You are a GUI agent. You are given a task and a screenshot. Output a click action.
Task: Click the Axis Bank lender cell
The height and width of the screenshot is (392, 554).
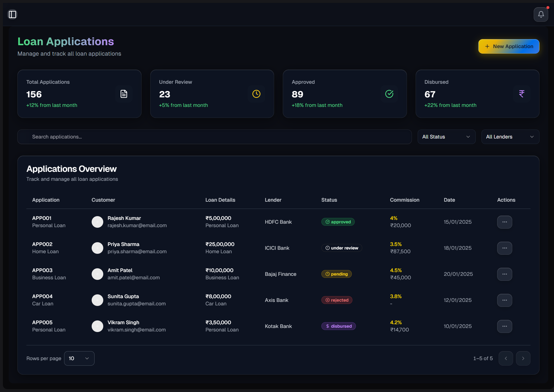click(276, 300)
